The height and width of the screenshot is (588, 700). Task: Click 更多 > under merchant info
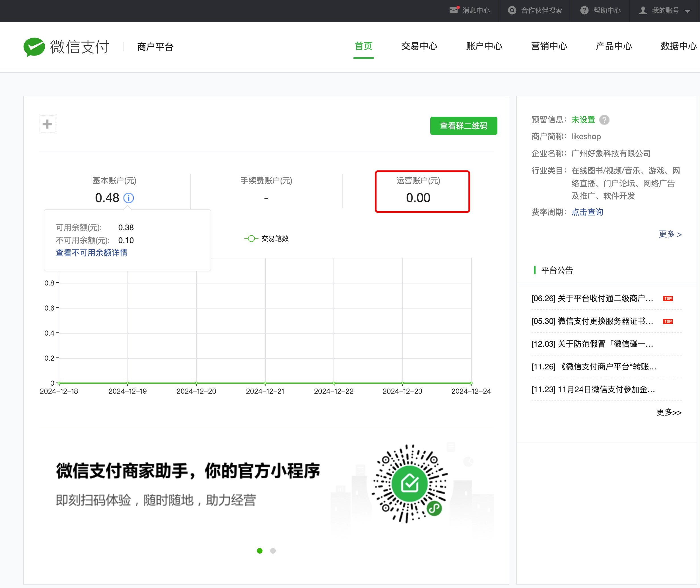(670, 234)
